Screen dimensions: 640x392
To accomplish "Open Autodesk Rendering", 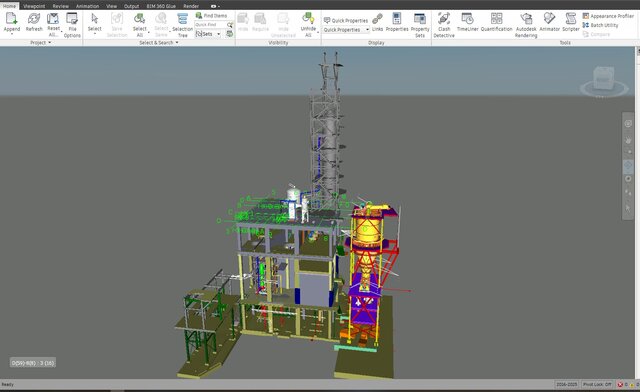I will 526,25.
